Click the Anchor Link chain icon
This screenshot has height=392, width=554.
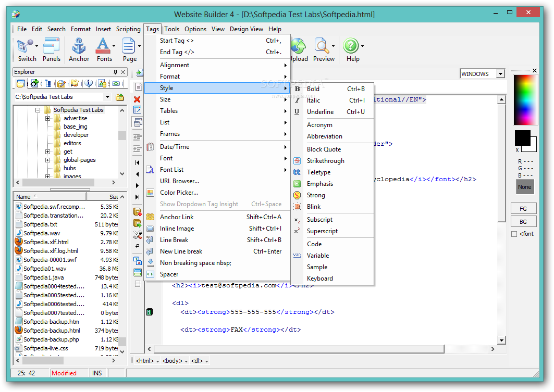pos(150,217)
